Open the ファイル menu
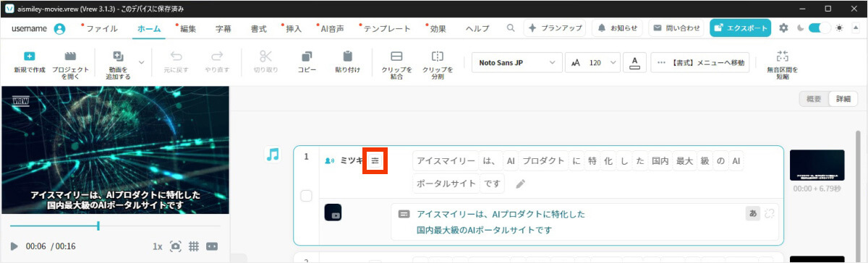This screenshot has height=263, width=868. (102, 29)
